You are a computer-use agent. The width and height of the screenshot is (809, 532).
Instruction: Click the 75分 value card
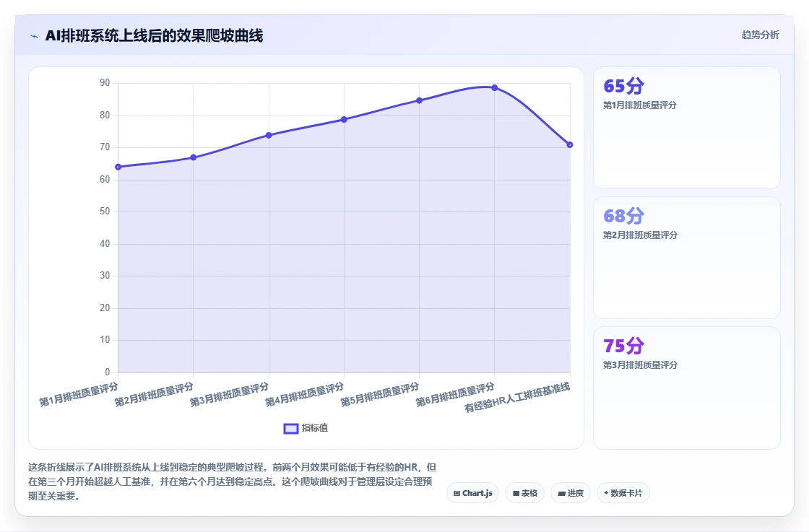pyautogui.click(x=687, y=388)
